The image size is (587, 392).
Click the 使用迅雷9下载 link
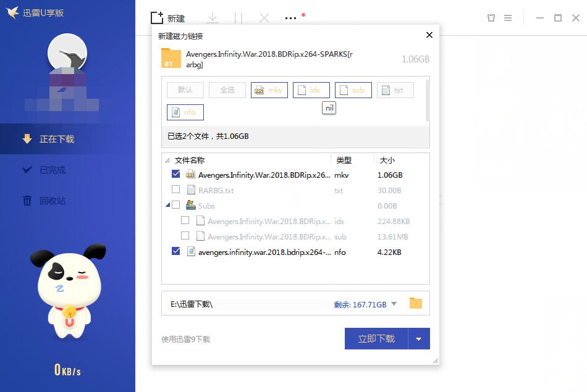click(186, 340)
